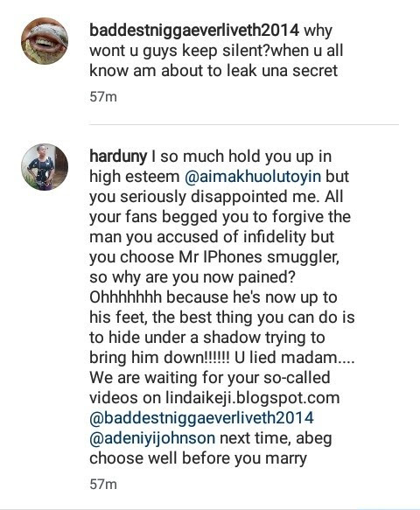Tap the 'Mr IPhones smuggler' line
The width and height of the screenshot is (420, 510).
pos(214,257)
